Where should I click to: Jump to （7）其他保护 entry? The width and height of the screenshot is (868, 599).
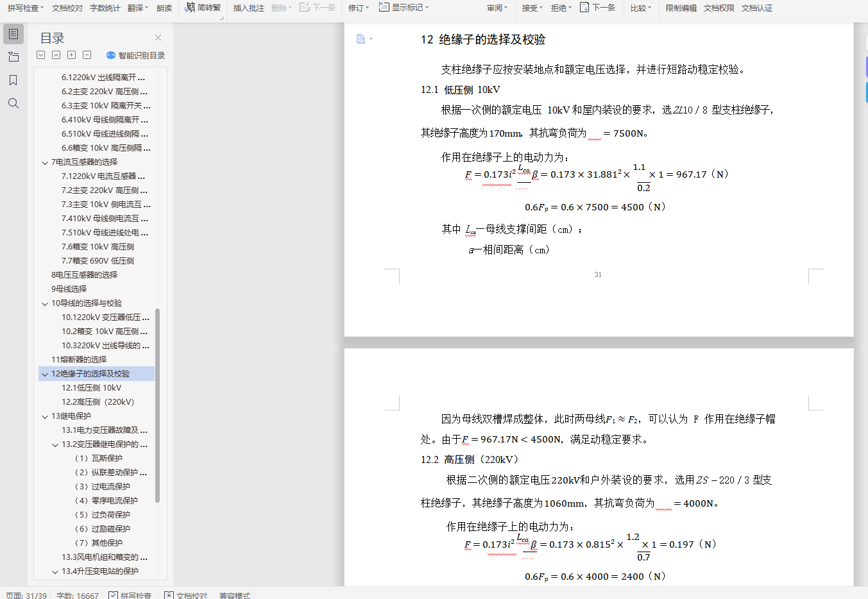(98, 543)
